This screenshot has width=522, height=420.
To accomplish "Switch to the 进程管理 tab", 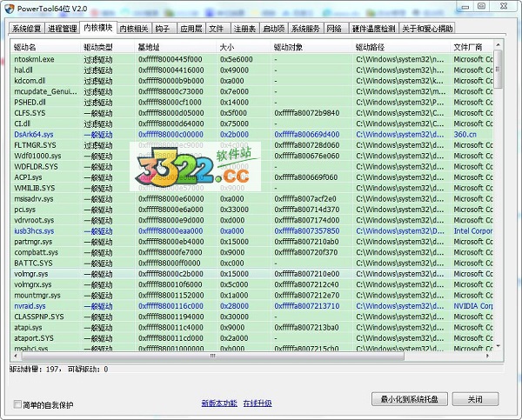I will coord(63,29).
